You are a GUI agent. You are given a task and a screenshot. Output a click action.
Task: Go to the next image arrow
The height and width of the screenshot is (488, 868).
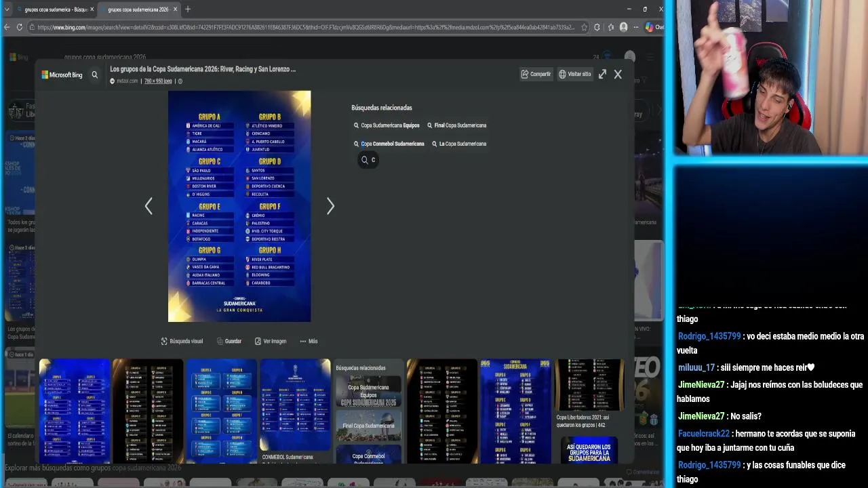330,206
